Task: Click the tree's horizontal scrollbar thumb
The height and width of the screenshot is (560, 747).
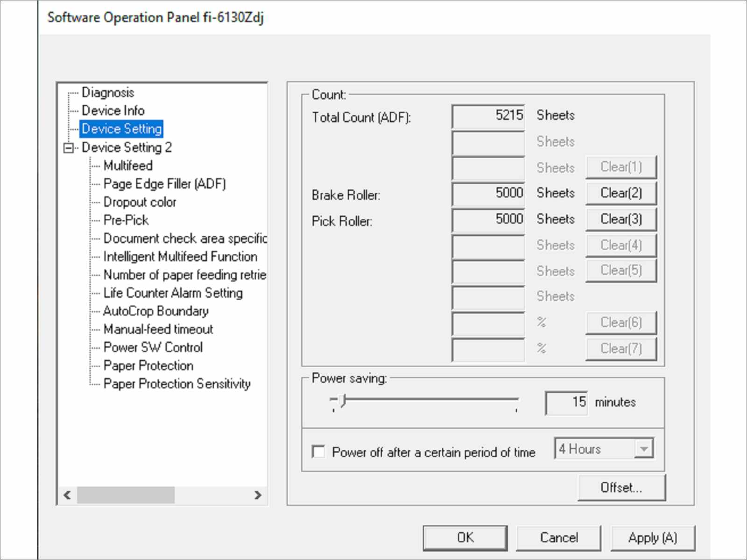Action: point(126,495)
